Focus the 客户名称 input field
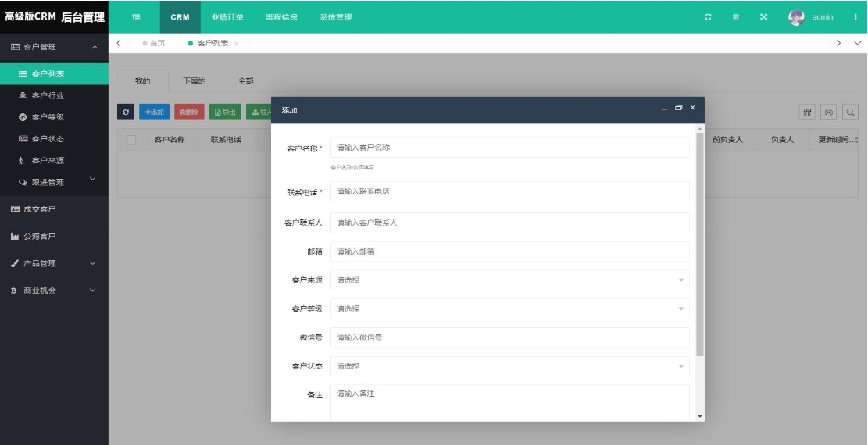868x445 pixels. tap(510, 148)
